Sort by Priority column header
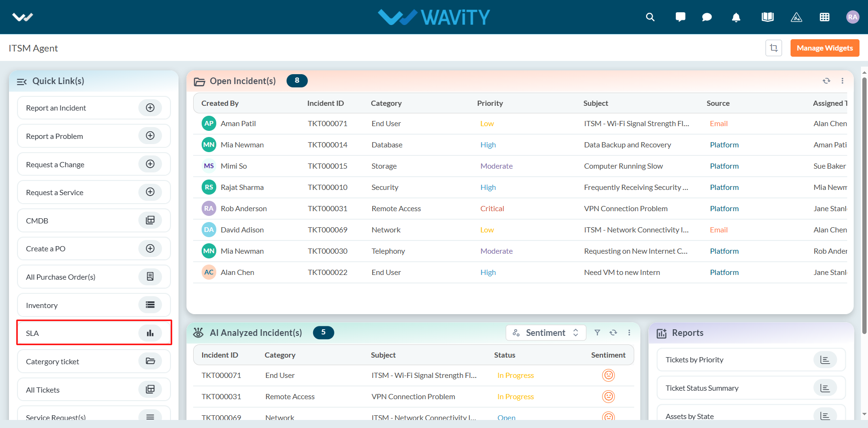868x428 pixels. 490,103
